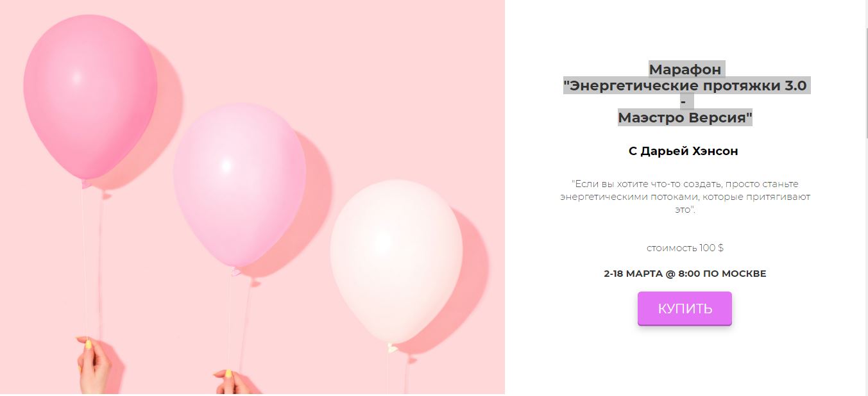868x396 pixels.
Task: Select the "Энергетические протяжки 3.0" heading line
Action: (x=685, y=86)
